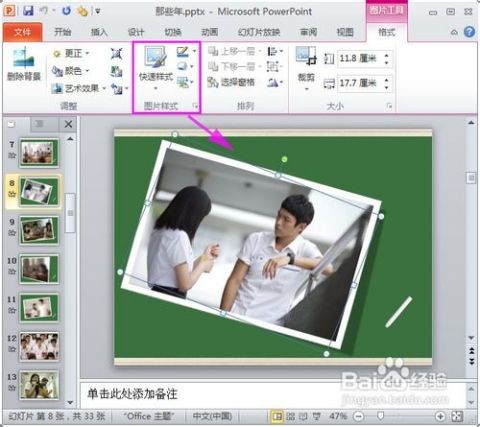Switch to normal view in status bar

coord(276,416)
